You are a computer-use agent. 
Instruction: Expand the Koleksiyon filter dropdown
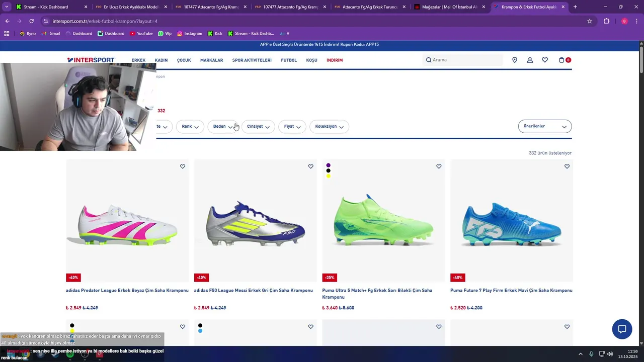pyautogui.click(x=329, y=127)
